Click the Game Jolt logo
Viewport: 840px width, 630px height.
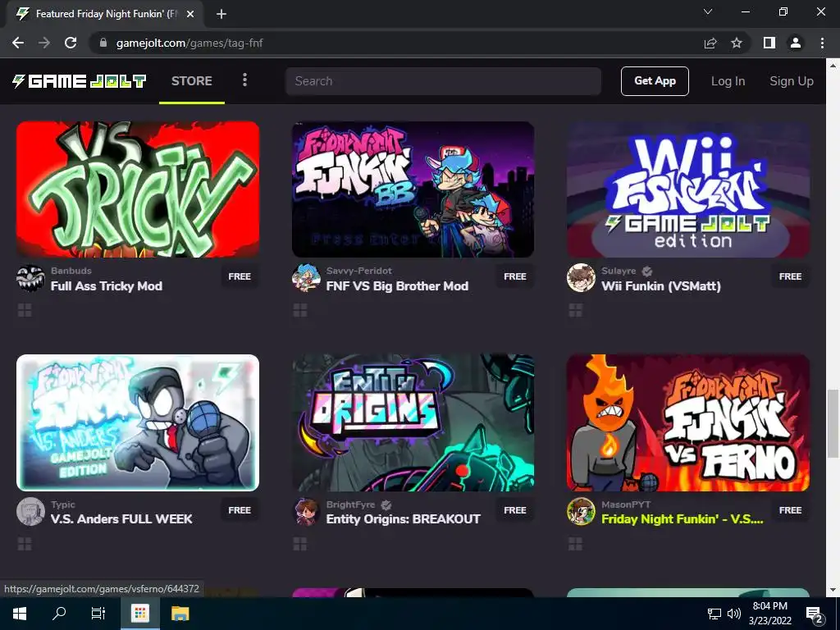[x=80, y=81]
